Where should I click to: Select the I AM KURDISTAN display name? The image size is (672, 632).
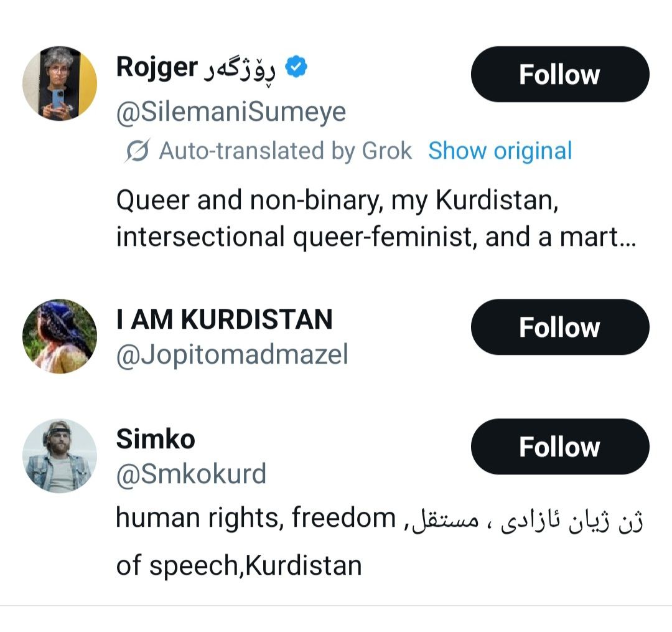click(x=225, y=319)
